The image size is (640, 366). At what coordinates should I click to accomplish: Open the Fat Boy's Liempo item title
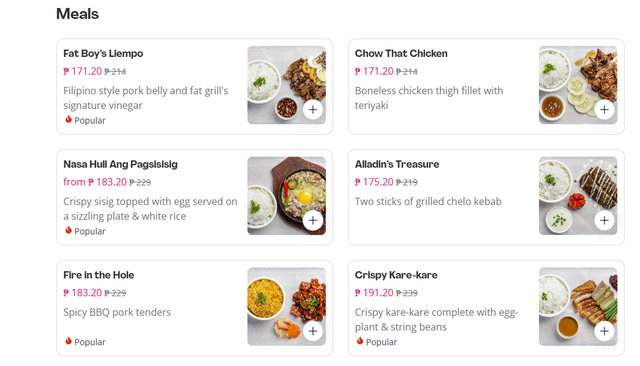[x=103, y=53]
